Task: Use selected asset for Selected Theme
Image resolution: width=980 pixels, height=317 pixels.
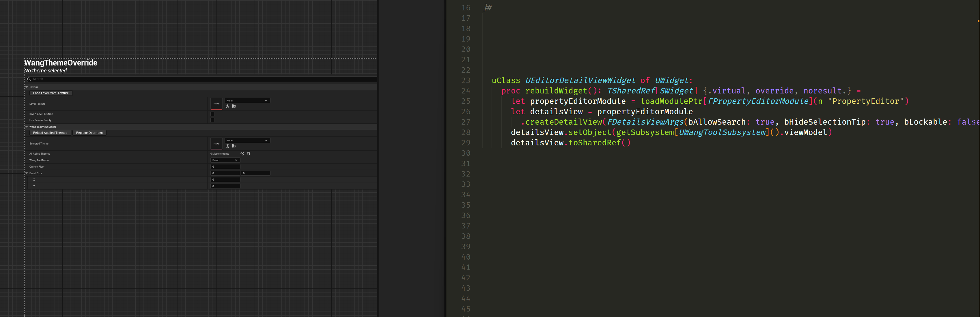Action: 227,146
